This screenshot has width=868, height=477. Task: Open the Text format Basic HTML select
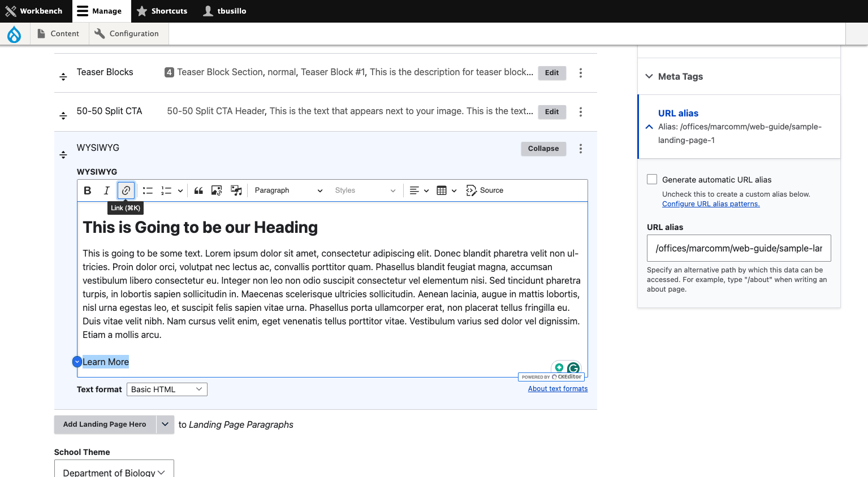(x=167, y=389)
